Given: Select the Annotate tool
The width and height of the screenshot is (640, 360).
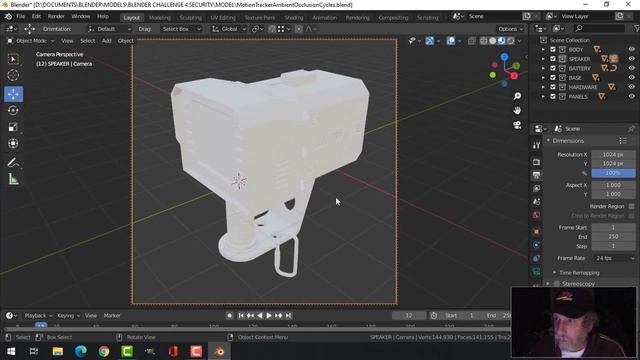Looking at the screenshot, I should click(13, 162).
